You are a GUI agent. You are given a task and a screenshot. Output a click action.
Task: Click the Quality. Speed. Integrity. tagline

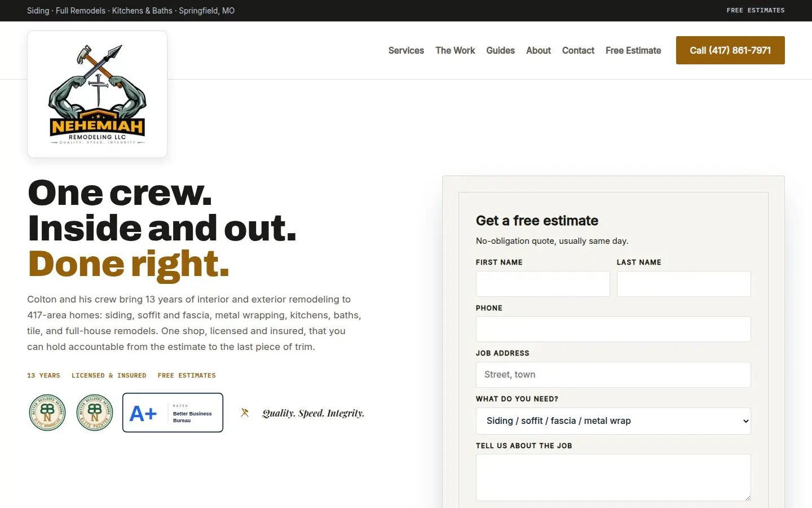(x=314, y=413)
